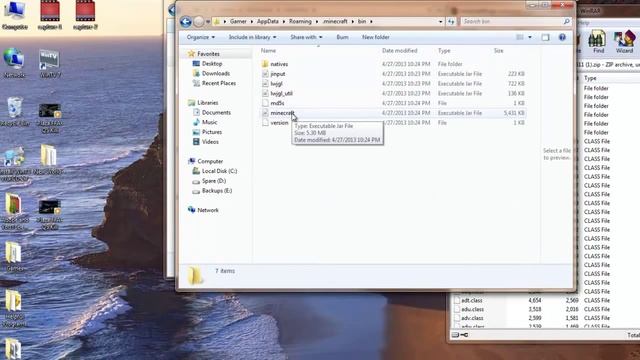Viewport: 640px width, 360px height.
Task: Click Wizard icon in WinRAR toolbar
Action: pos(624,41)
